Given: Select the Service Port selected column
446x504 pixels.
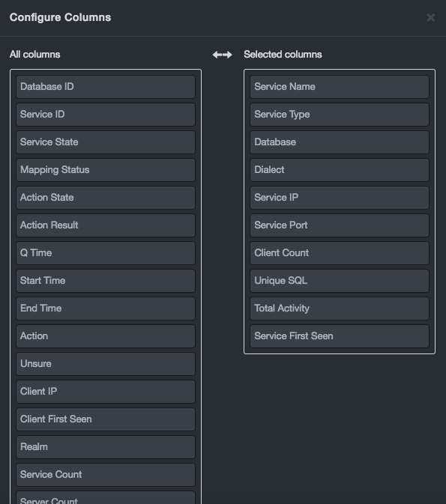Looking at the screenshot, I should click(340, 225).
